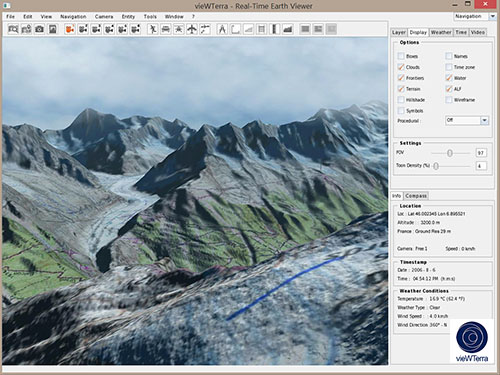Click the Toon Density slider handle
This screenshot has width=500, height=375.
coord(436,166)
